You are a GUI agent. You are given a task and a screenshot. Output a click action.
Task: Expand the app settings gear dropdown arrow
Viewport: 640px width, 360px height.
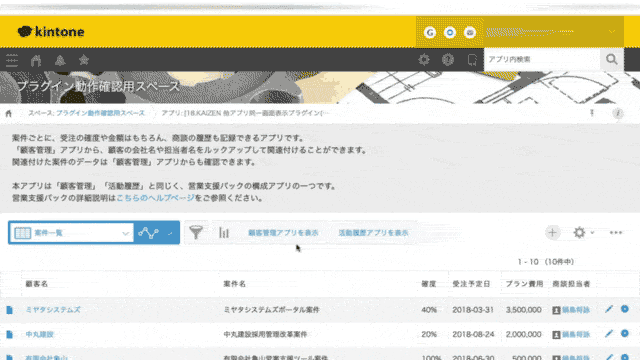pos(592,233)
